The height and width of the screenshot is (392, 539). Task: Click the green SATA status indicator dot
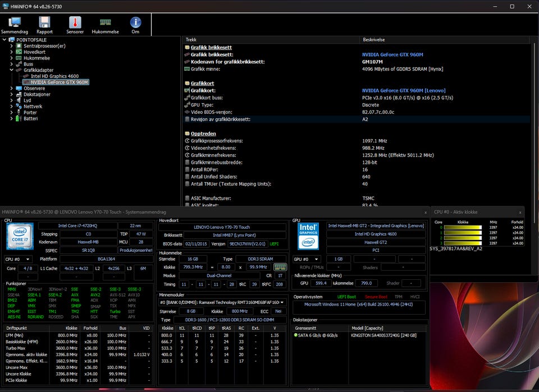(x=296, y=335)
